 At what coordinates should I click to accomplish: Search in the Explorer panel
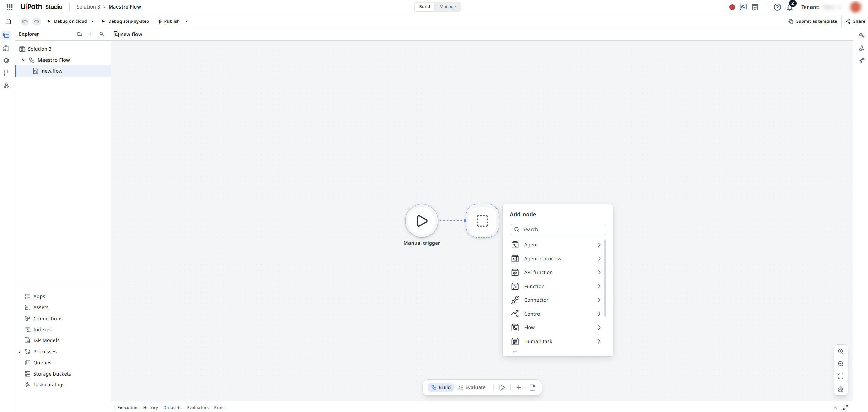102,34
